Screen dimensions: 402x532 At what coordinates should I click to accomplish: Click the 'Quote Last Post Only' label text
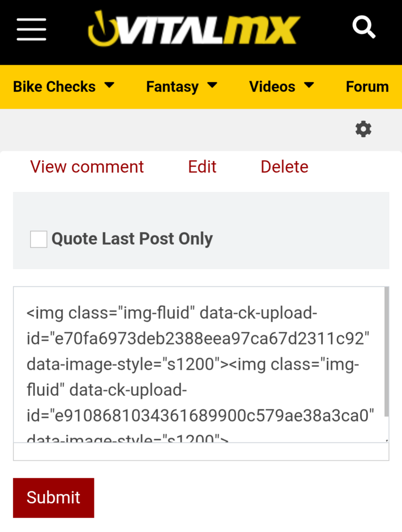coord(132,239)
